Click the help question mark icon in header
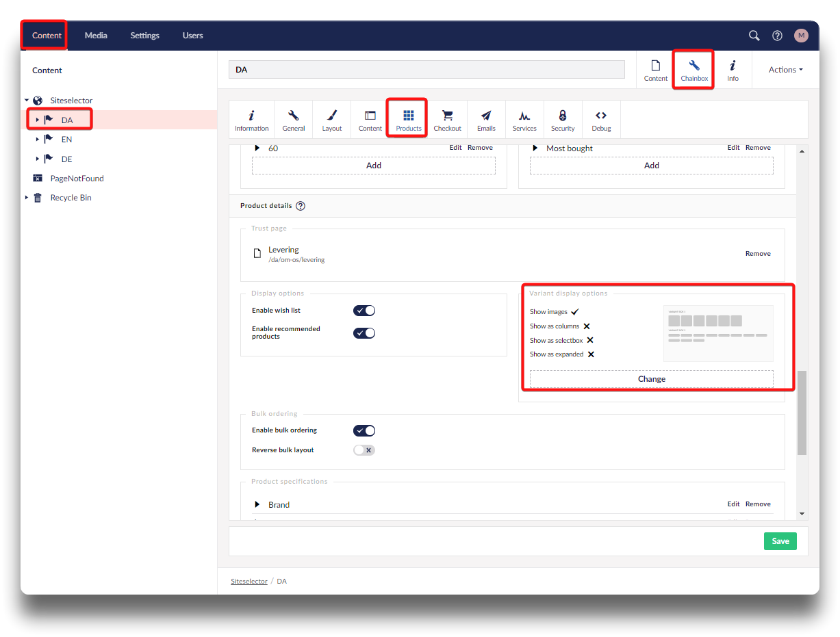 [777, 36]
